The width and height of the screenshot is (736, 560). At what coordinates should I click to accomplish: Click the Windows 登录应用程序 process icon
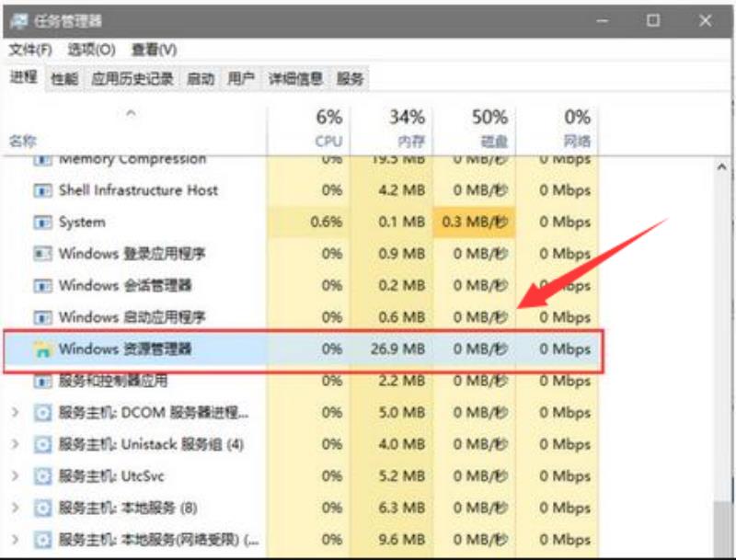click(x=42, y=254)
